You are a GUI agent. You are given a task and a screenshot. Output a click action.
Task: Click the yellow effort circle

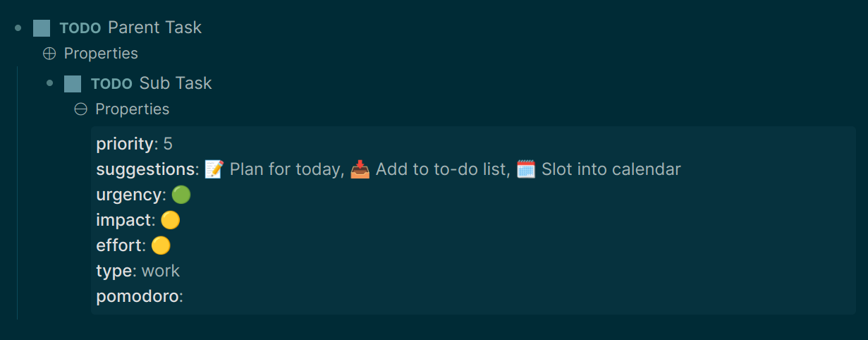161,245
